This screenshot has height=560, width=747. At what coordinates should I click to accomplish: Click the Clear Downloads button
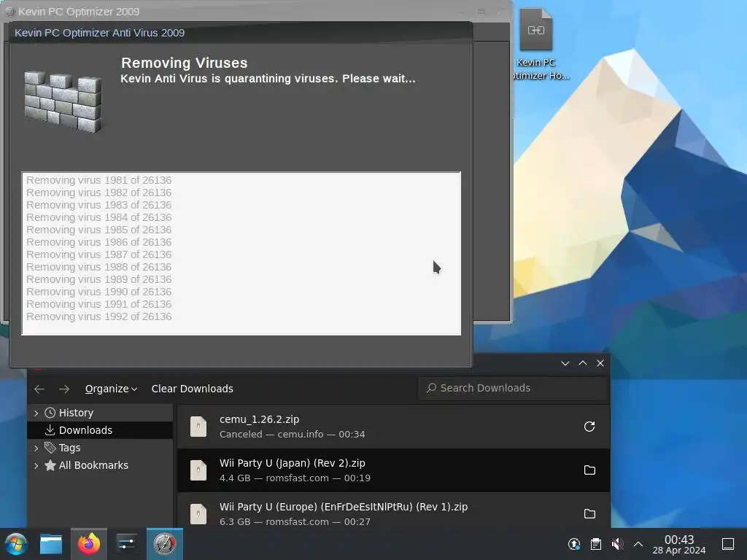coord(193,389)
